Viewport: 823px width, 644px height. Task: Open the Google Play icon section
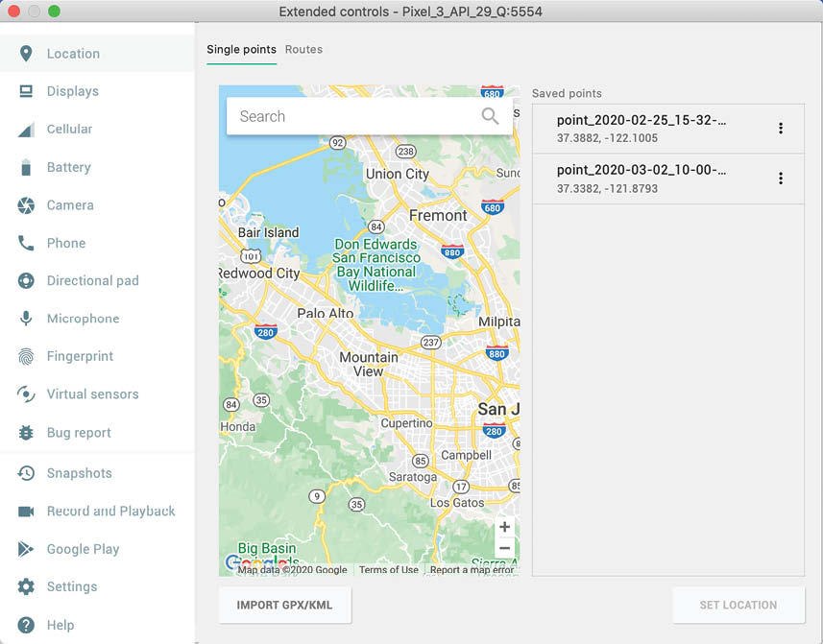26,549
